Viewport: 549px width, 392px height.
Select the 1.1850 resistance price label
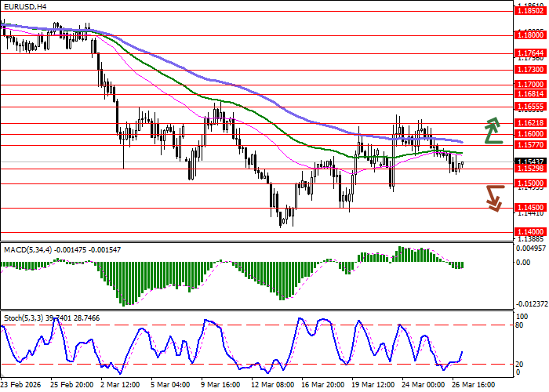530,11
